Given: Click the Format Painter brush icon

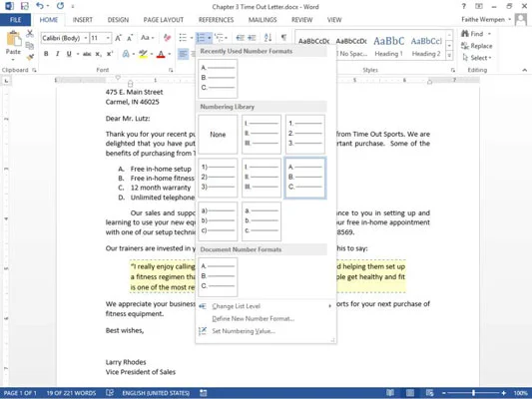Looking at the screenshot, I should point(30,57).
